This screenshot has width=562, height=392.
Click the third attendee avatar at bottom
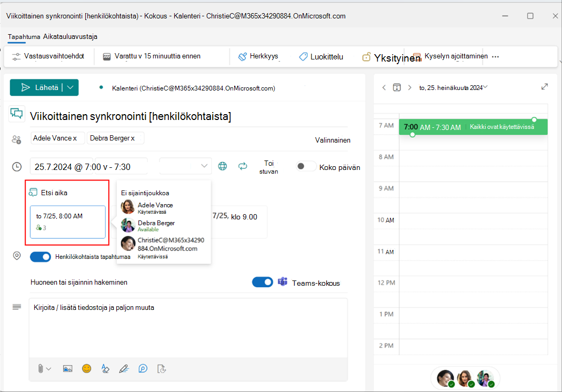click(485, 378)
